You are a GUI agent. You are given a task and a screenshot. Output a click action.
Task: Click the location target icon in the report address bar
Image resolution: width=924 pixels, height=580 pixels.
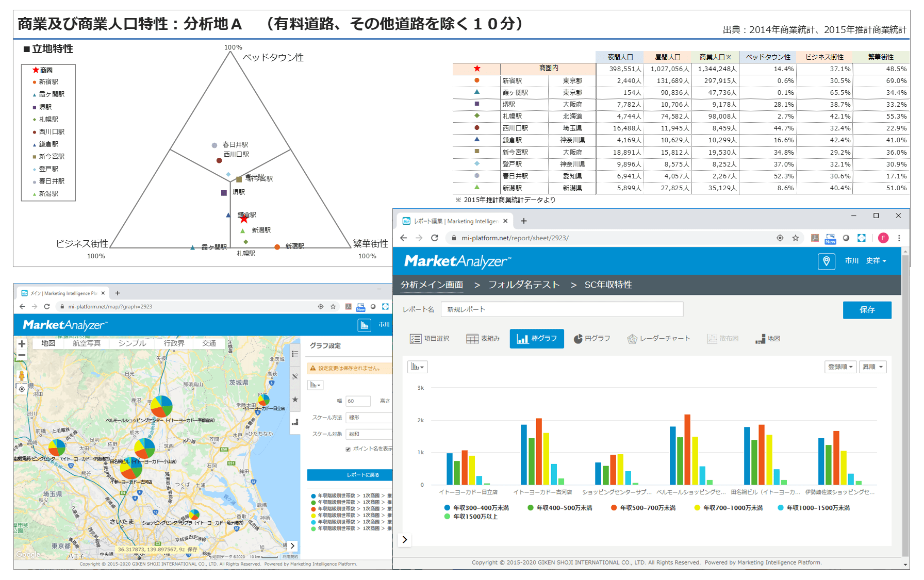pos(780,238)
